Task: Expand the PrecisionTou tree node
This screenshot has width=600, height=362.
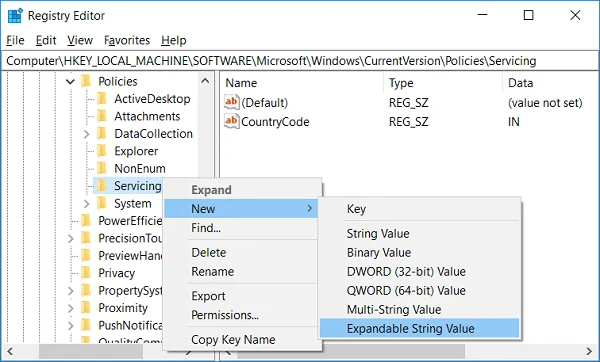Action: [x=71, y=238]
